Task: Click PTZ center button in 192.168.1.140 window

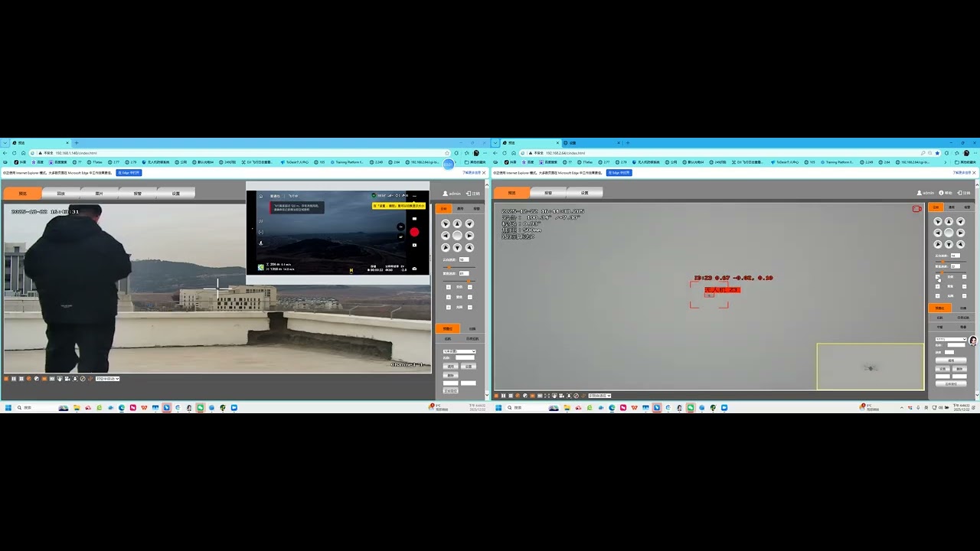Action: tap(457, 235)
